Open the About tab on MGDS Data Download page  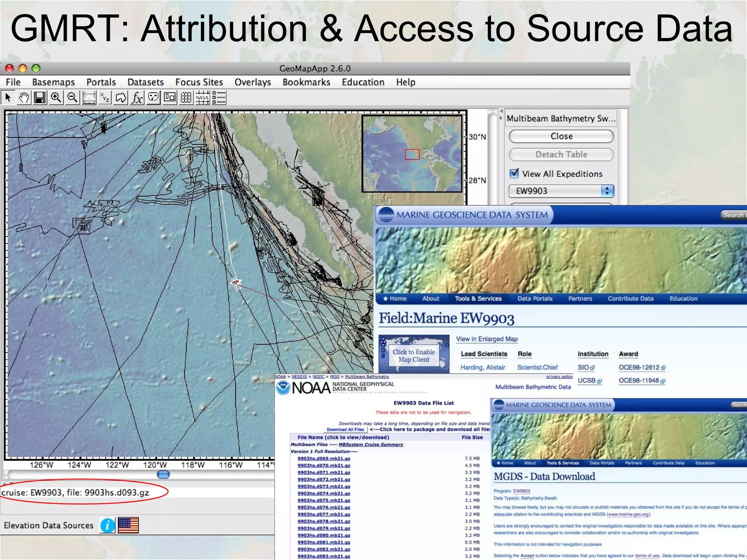click(530, 463)
